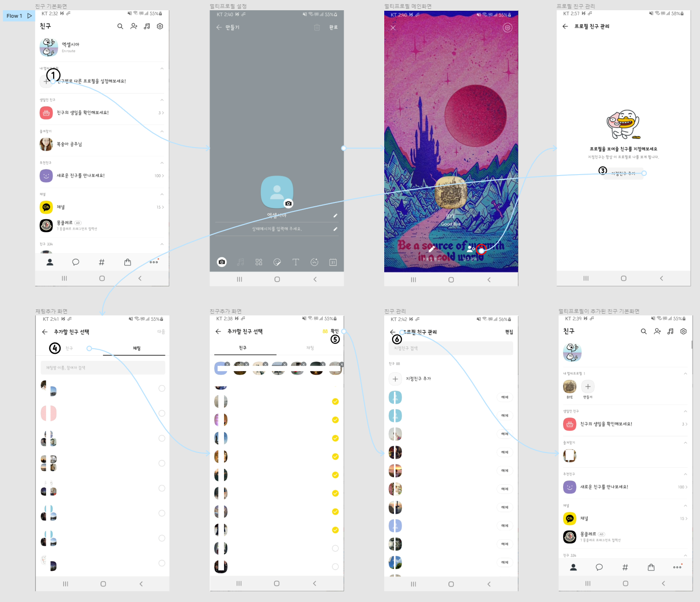This screenshot has height=602, width=700.
Task: Check bottom unchecked friend in 친구추가 화면
Action: tap(335, 567)
